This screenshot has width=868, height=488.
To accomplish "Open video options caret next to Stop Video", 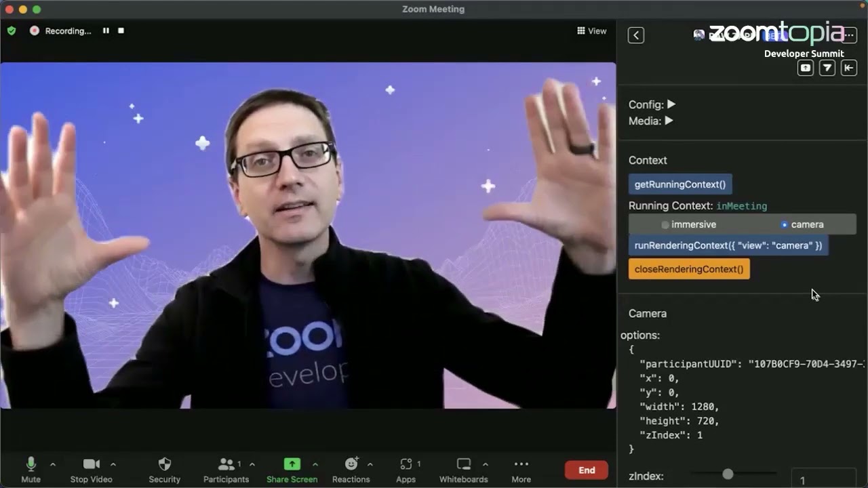I will tap(113, 464).
